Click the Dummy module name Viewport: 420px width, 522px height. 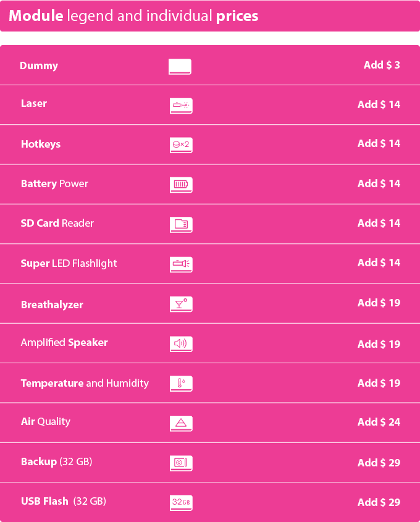pyautogui.click(x=39, y=66)
